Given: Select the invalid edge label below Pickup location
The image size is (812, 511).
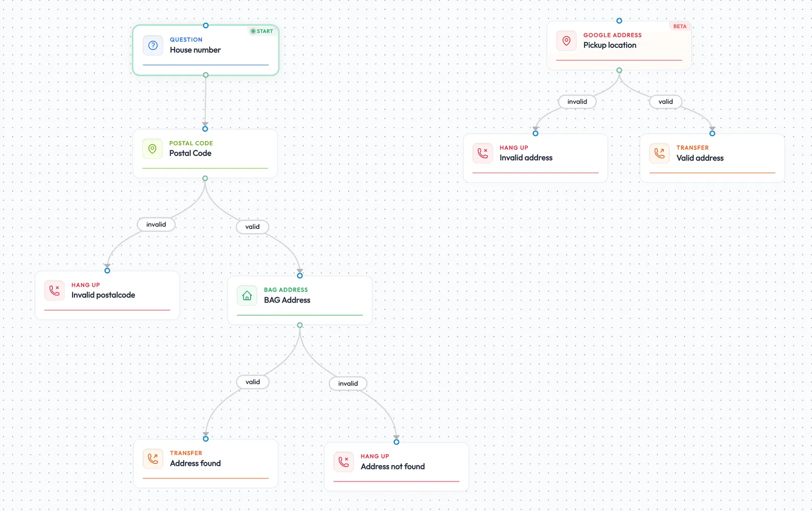Looking at the screenshot, I should point(577,102).
